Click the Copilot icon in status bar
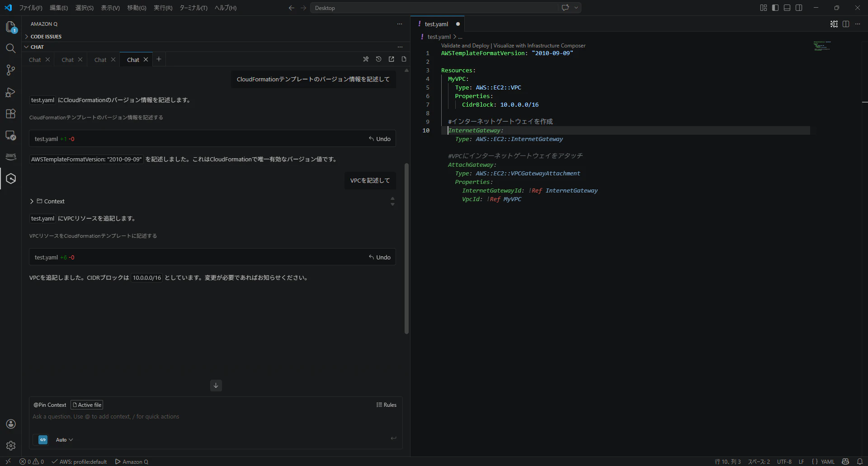The height and width of the screenshot is (466, 868). [845, 461]
